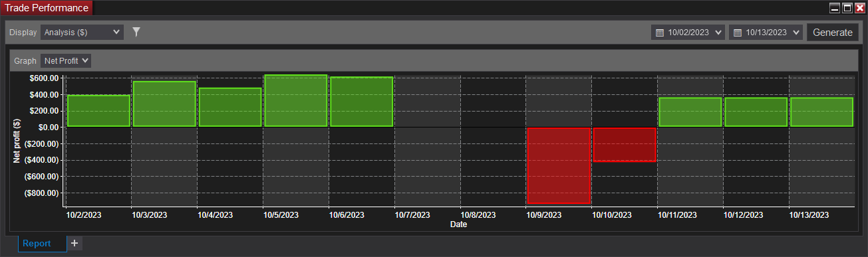868x257 pixels.
Task: Click the green bar for 10/5/2023
Action: pyautogui.click(x=296, y=100)
